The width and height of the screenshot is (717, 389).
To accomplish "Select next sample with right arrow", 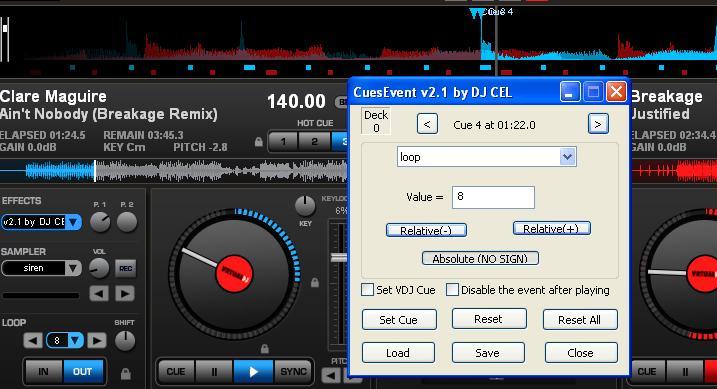I will [125, 293].
